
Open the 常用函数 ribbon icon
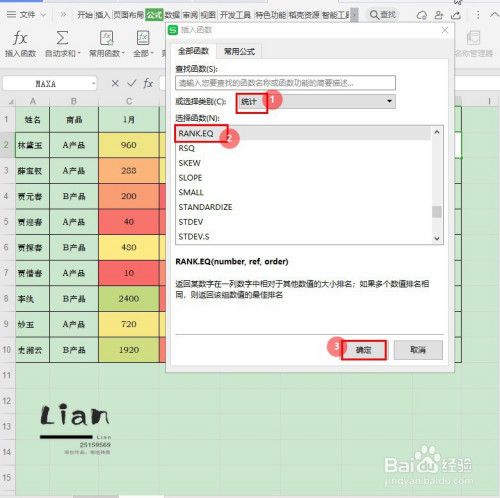(x=107, y=38)
